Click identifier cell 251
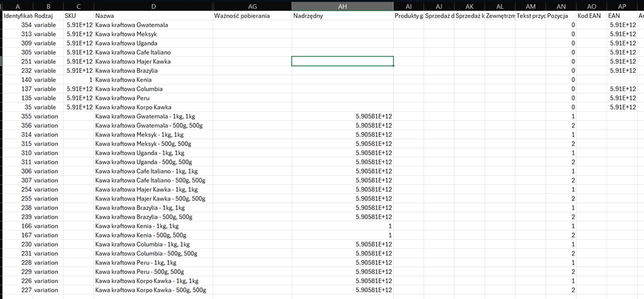Image resolution: width=644 pixels, height=299 pixels. pos(18,61)
